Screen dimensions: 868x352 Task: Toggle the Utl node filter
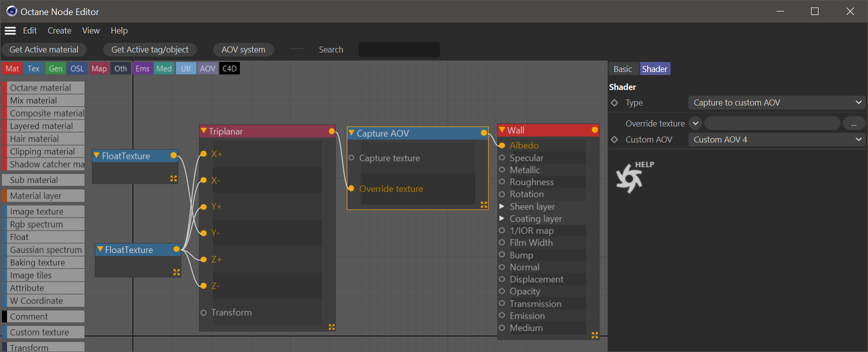click(186, 68)
